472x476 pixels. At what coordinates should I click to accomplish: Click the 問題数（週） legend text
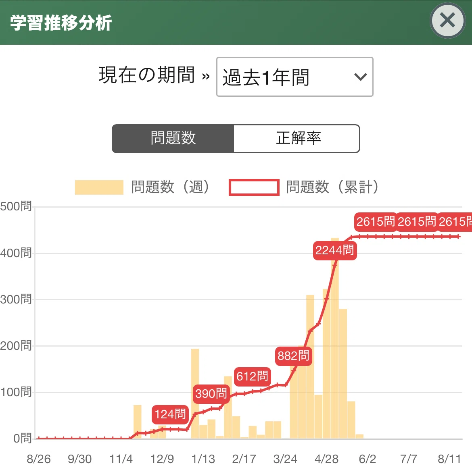point(170,187)
